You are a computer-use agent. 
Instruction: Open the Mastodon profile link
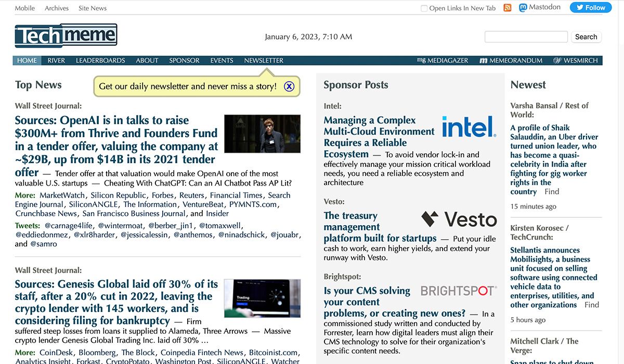pyautogui.click(x=540, y=7)
